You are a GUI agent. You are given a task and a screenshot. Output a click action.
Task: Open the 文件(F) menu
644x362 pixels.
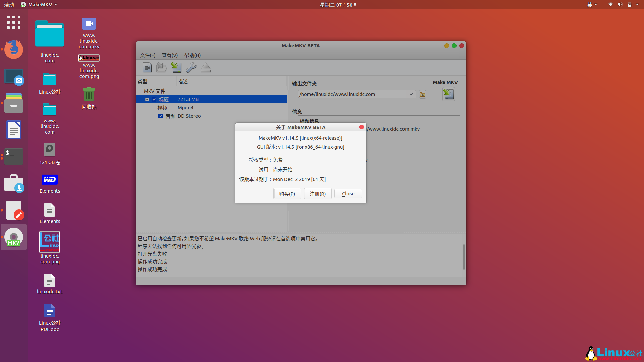[148, 55]
